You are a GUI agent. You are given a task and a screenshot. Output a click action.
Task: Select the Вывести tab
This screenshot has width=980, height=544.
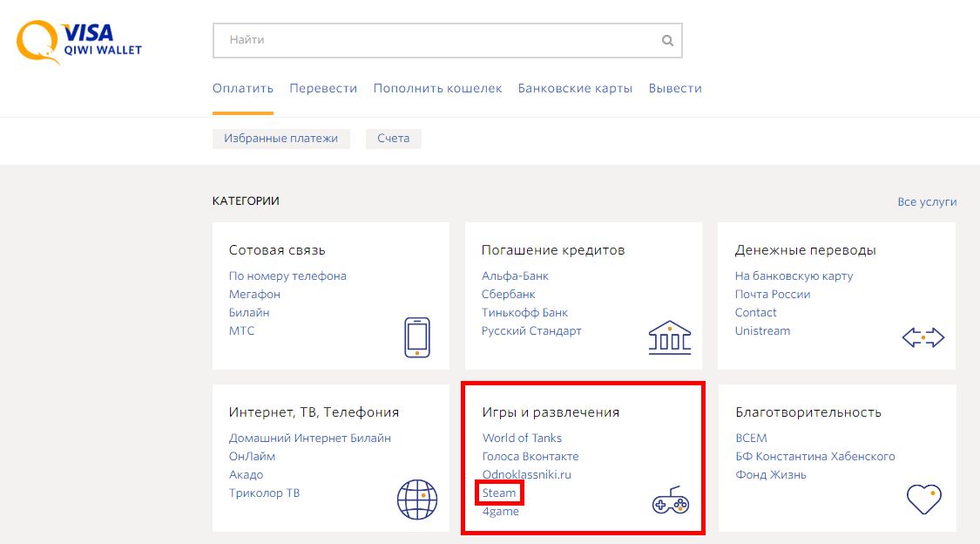(x=675, y=88)
